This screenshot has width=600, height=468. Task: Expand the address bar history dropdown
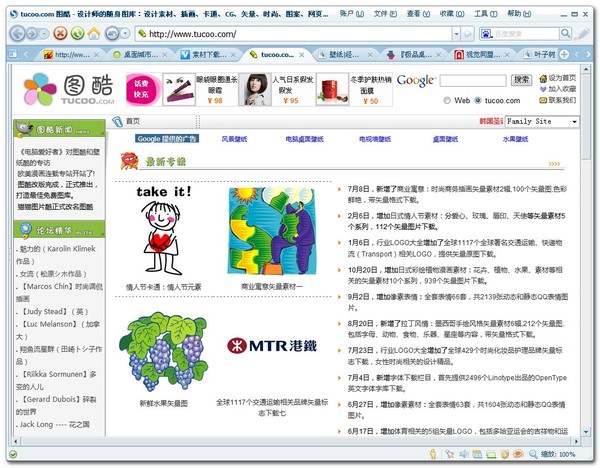tap(456, 34)
